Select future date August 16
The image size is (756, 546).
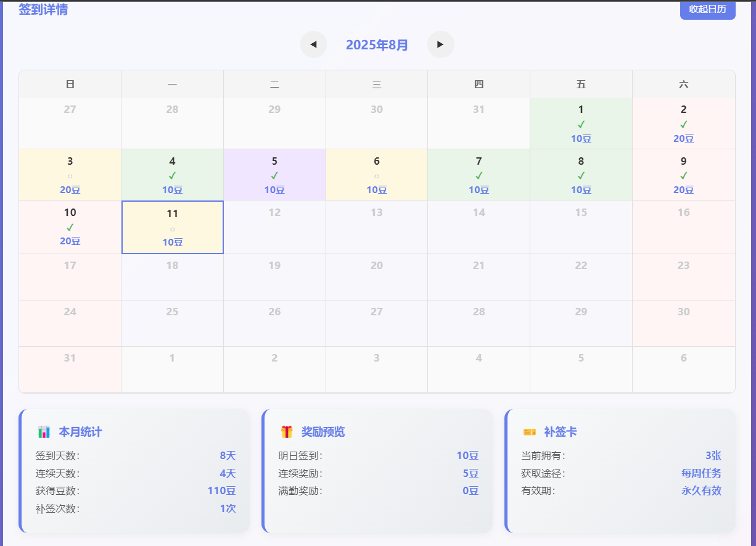[x=684, y=227]
